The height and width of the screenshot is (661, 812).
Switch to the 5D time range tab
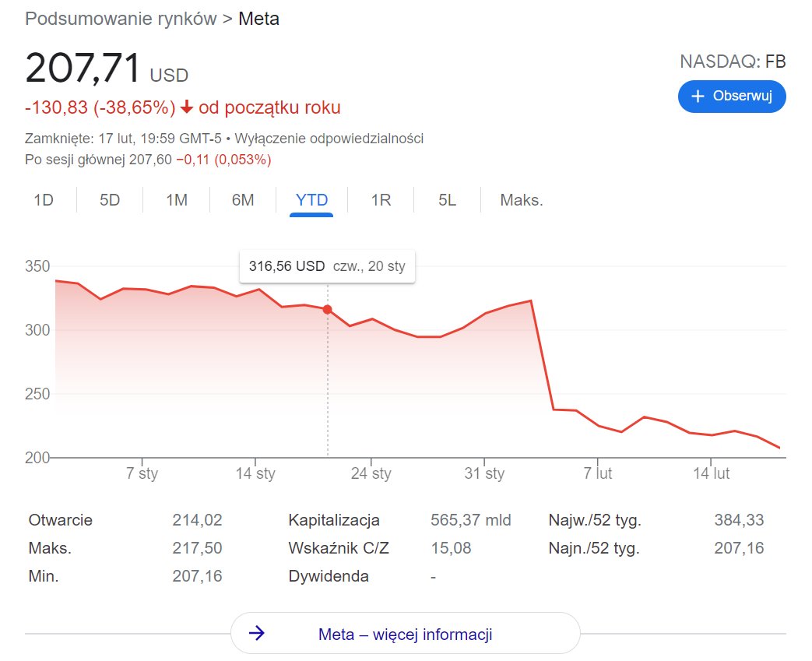(x=110, y=200)
